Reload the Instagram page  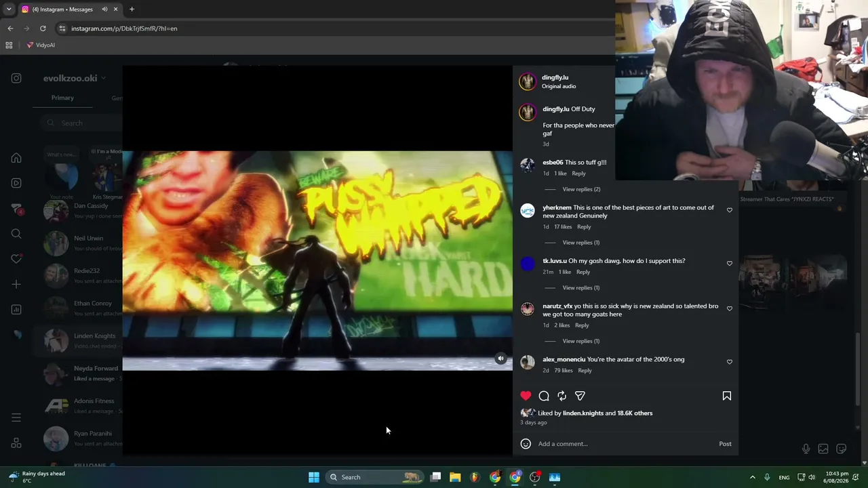point(43,28)
